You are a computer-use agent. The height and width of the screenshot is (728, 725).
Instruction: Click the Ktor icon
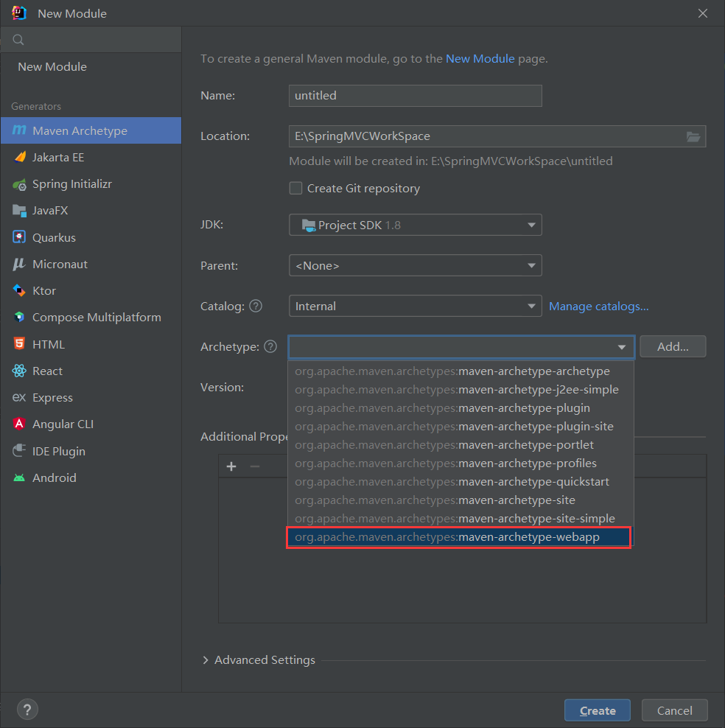[x=19, y=290]
